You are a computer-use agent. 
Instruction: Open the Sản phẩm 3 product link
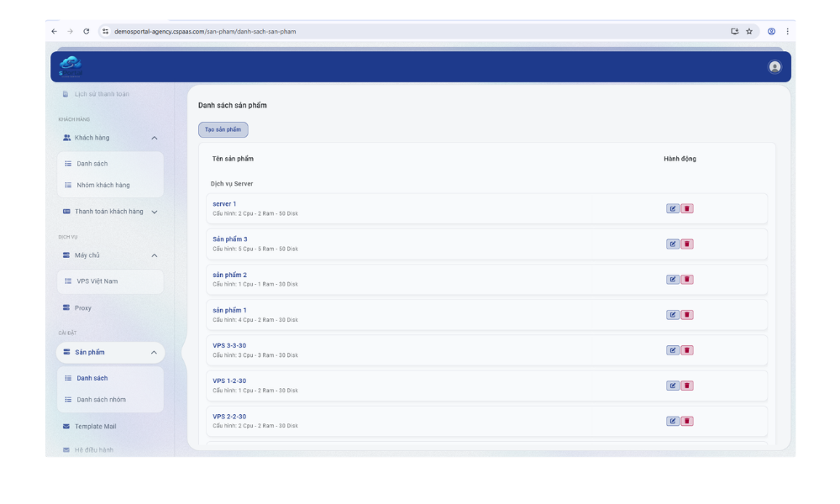tap(230, 239)
